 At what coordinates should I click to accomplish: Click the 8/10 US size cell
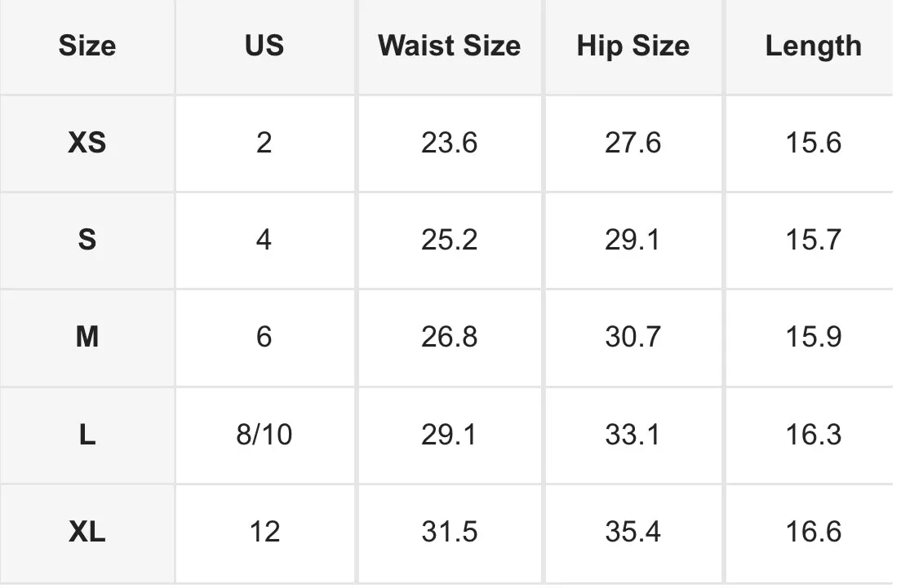(264, 435)
